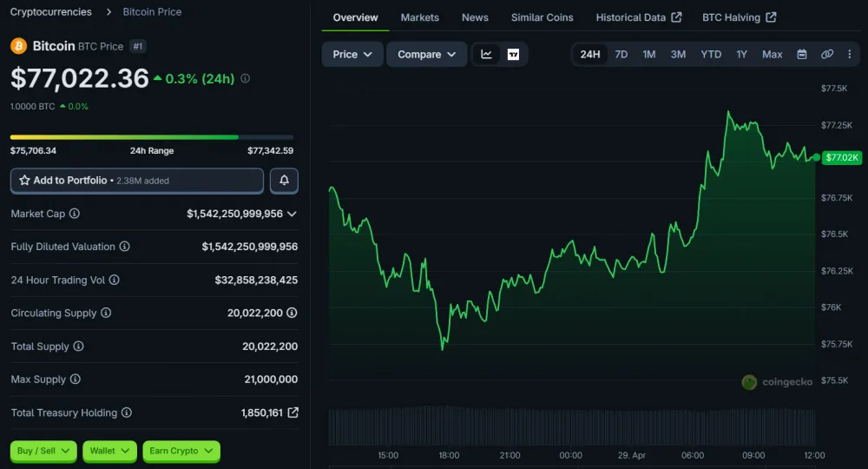Show Market Cap info tooltip icon
868x469 pixels.
point(74,213)
